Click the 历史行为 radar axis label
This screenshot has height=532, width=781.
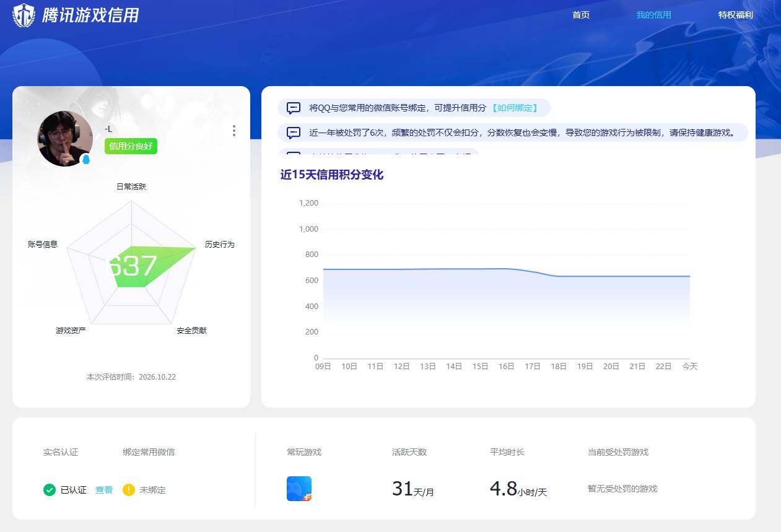click(x=220, y=245)
